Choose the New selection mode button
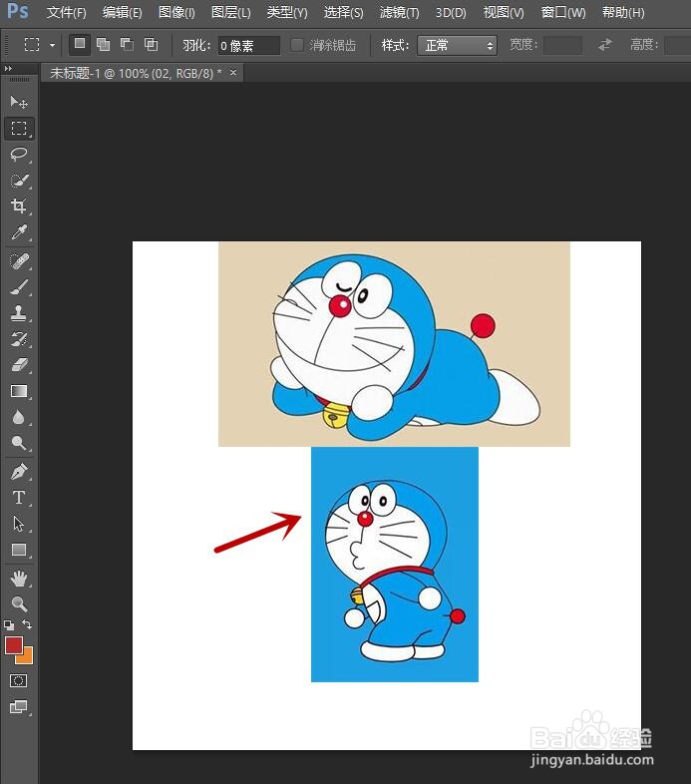Screen dimensions: 691x784 click(x=79, y=44)
